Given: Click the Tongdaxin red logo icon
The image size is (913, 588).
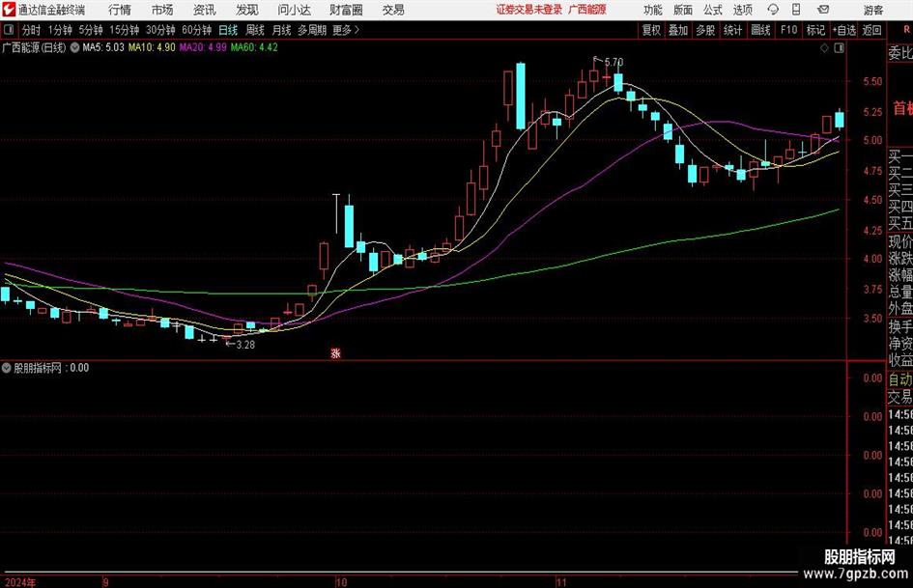Looking at the screenshot, I should coord(8,10).
